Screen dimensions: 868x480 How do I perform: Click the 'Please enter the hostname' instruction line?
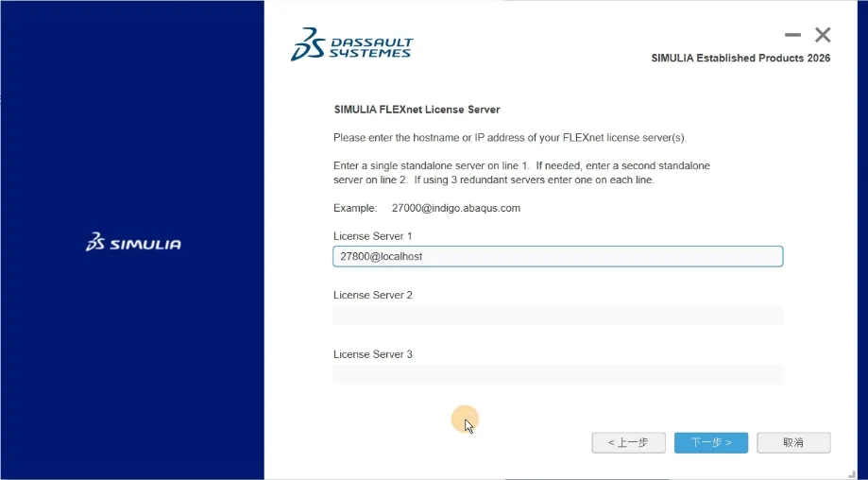(x=510, y=138)
